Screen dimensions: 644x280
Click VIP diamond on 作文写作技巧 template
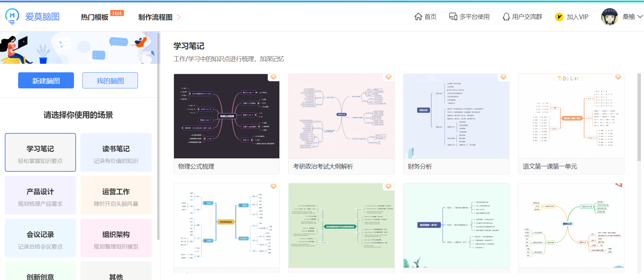(x=273, y=186)
